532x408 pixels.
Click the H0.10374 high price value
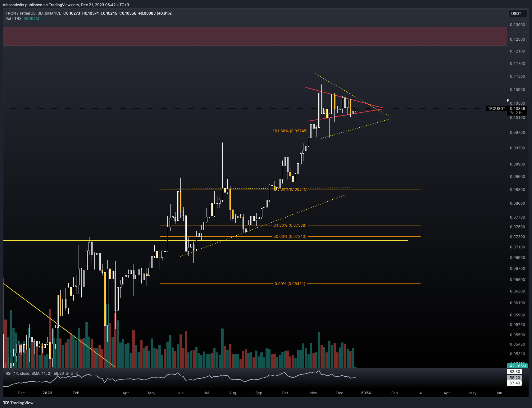point(90,13)
